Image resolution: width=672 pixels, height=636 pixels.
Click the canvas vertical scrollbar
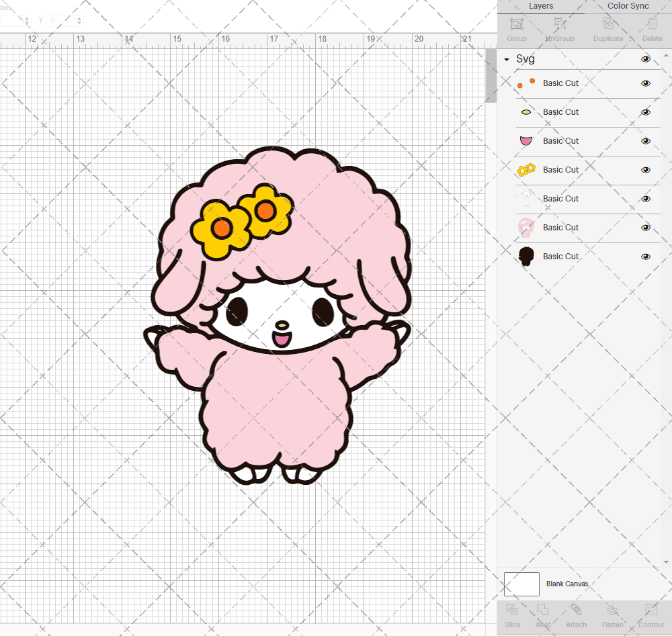coord(491,74)
